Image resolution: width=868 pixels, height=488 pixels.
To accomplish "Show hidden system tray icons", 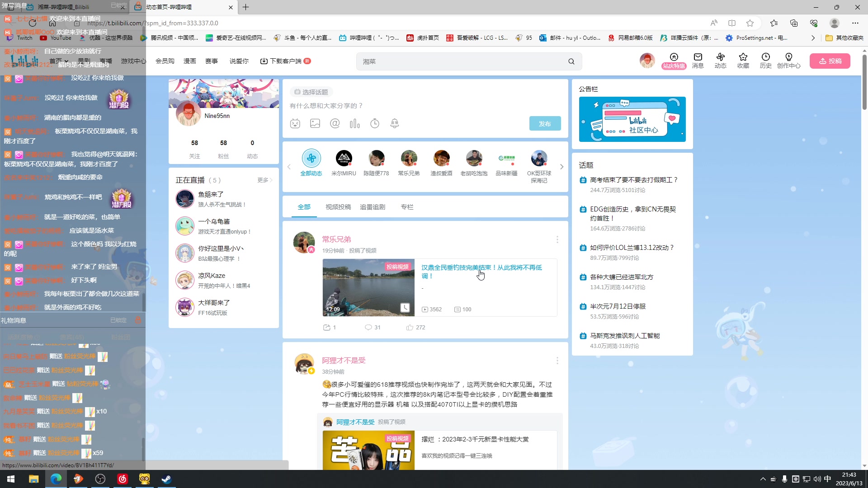I will [763, 479].
